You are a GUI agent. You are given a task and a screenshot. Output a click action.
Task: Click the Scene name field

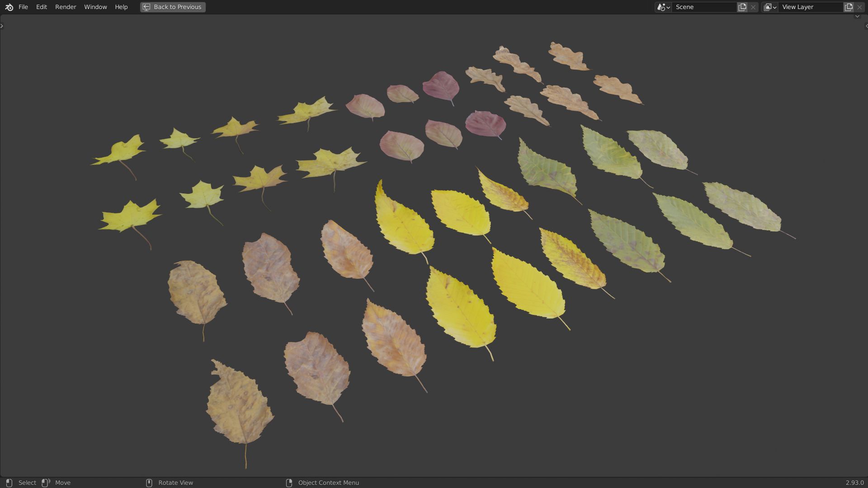pos(703,7)
